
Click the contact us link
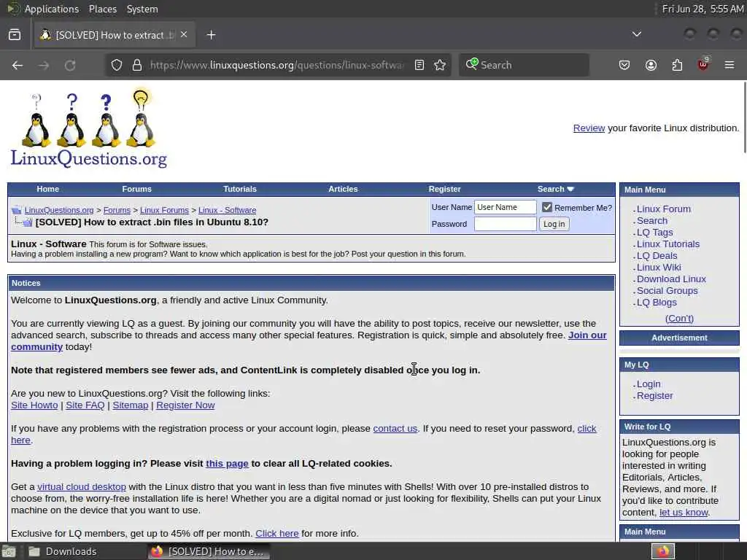[x=395, y=429]
